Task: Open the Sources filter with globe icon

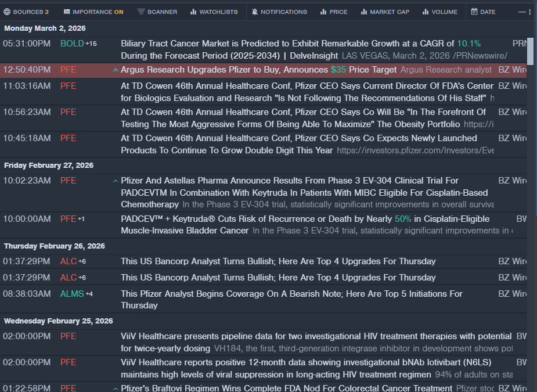Action: 26,12
